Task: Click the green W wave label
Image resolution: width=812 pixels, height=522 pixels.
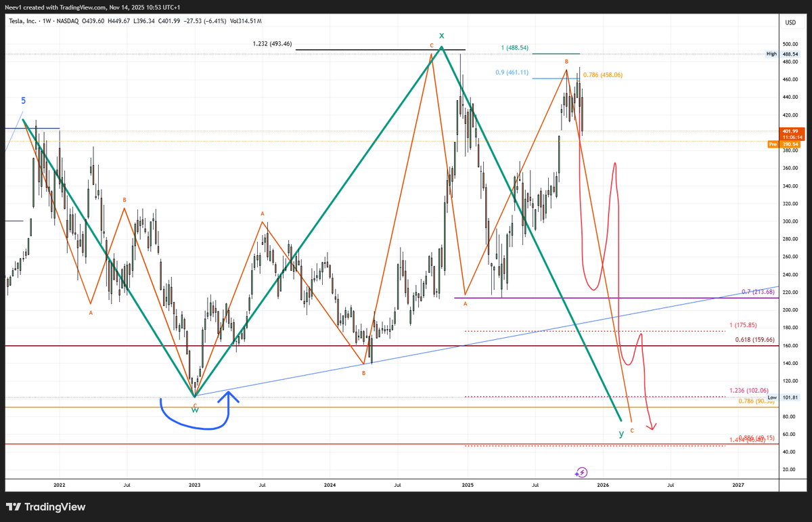Action: 195,410
